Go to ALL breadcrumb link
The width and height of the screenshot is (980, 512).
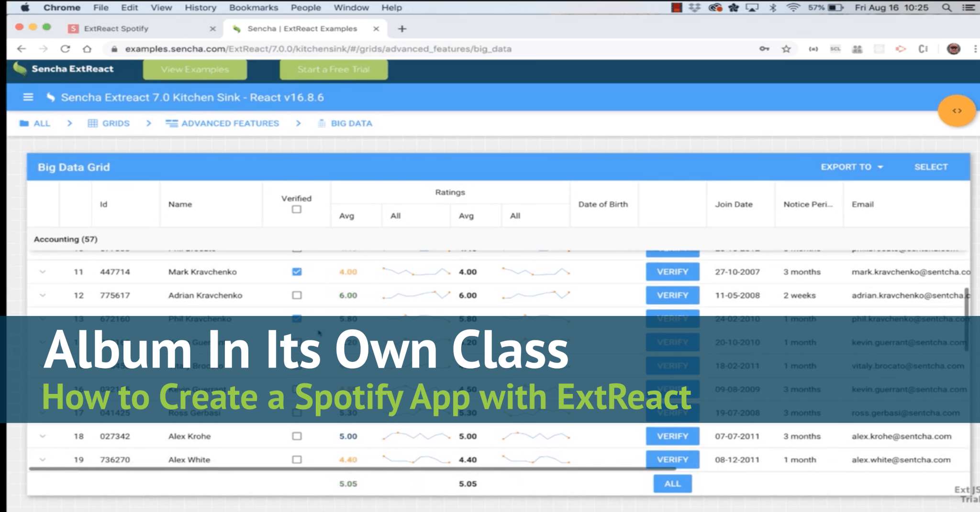coord(35,123)
